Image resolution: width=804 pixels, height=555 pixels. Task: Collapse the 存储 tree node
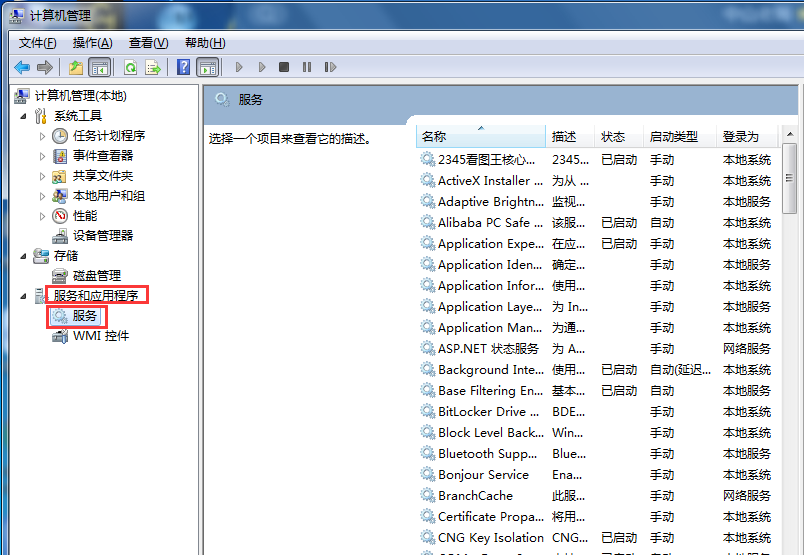point(23,256)
